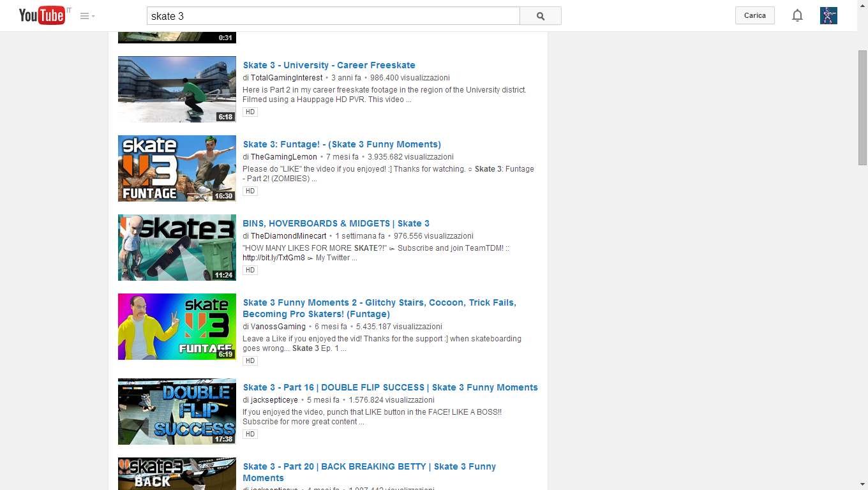This screenshot has width=868, height=490.
Task: Open your account via the avatar icon
Action: tap(828, 15)
